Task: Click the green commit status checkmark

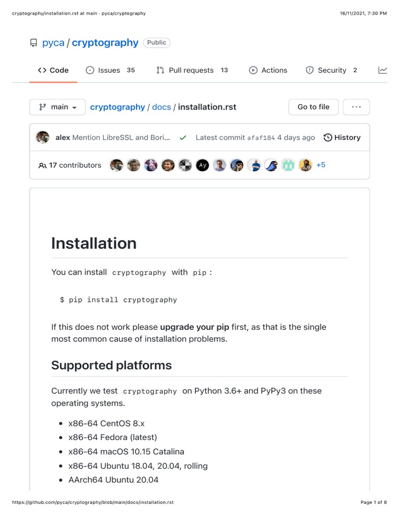Action: [182, 138]
